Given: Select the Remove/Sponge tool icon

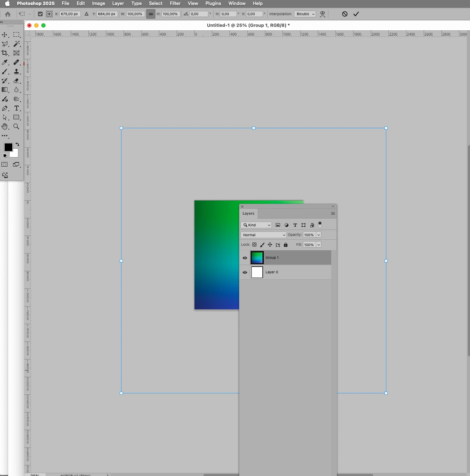Looking at the screenshot, I should click(x=16, y=99).
